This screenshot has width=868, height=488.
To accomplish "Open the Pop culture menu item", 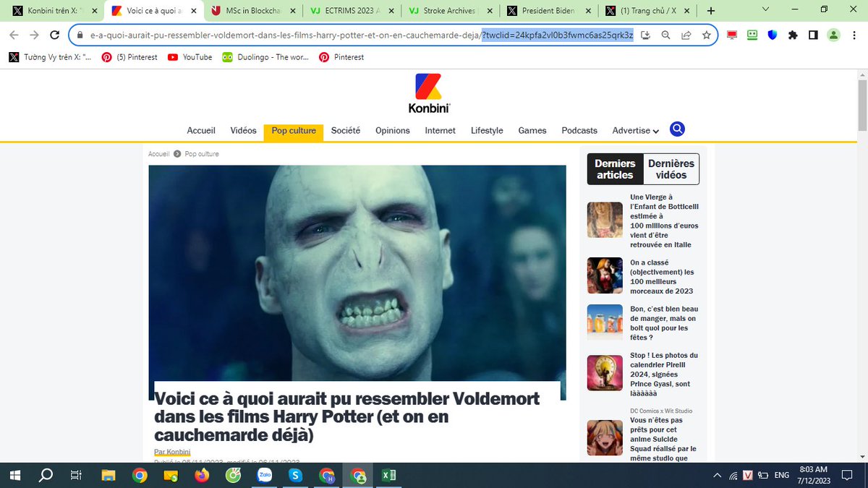I will click(294, 131).
